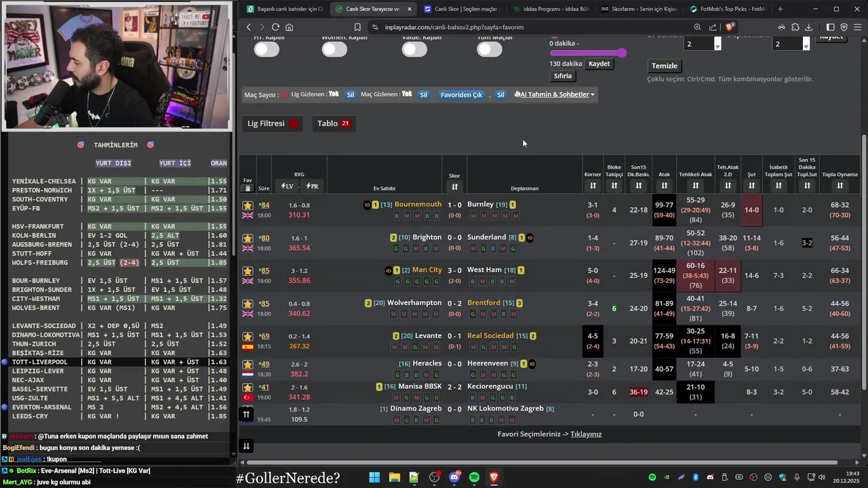Click the Sıfırla button
This screenshot has height=488, width=868.
(x=563, y=76)
